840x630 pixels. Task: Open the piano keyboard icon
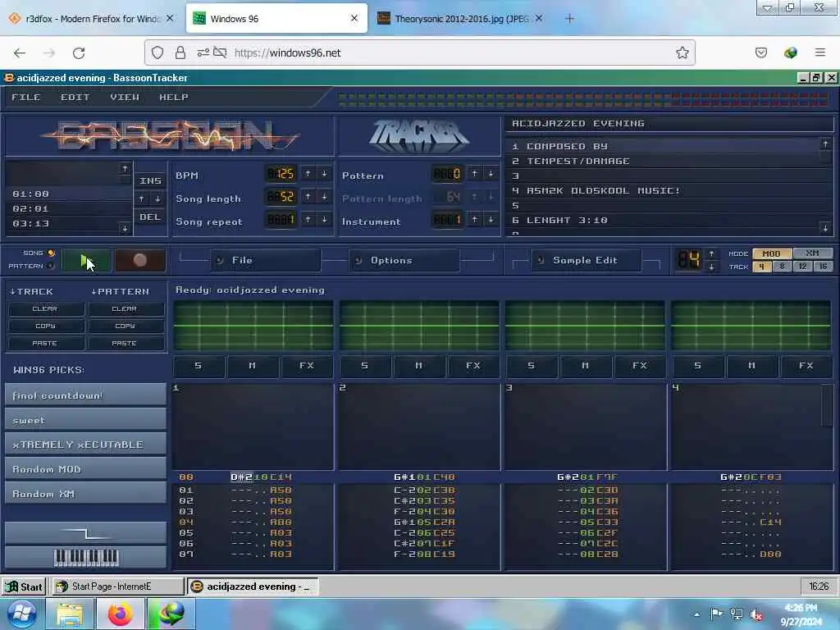pos(85,558)
